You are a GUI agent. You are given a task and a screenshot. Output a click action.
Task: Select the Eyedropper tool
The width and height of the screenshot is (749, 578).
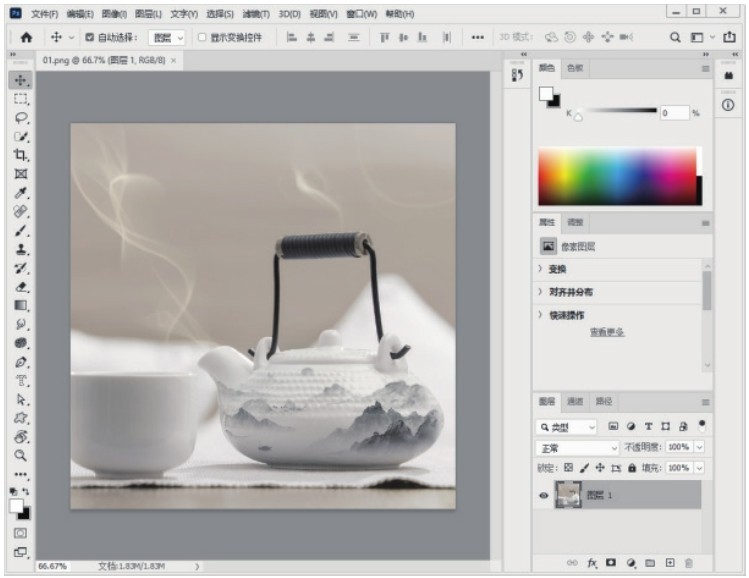click(x=20, y=193)
